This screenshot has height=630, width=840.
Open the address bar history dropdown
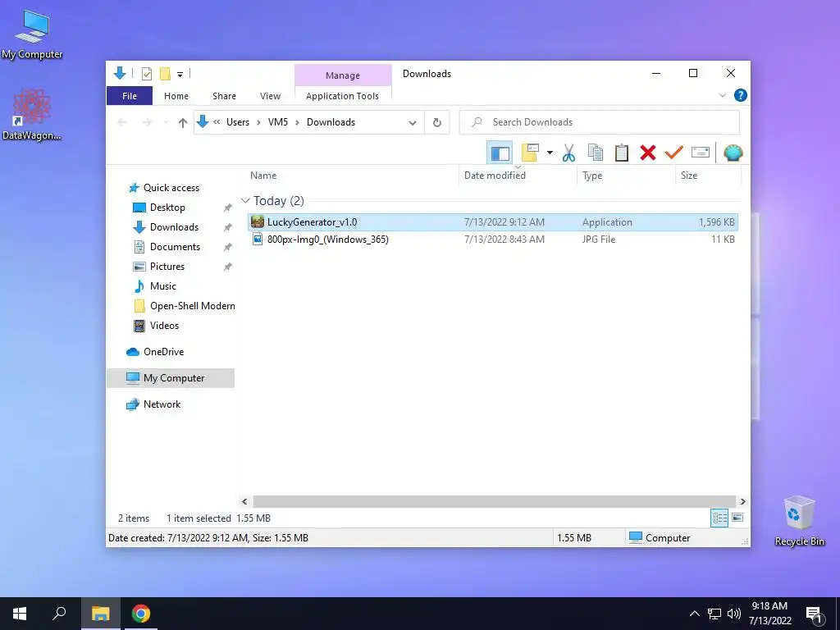413,123
